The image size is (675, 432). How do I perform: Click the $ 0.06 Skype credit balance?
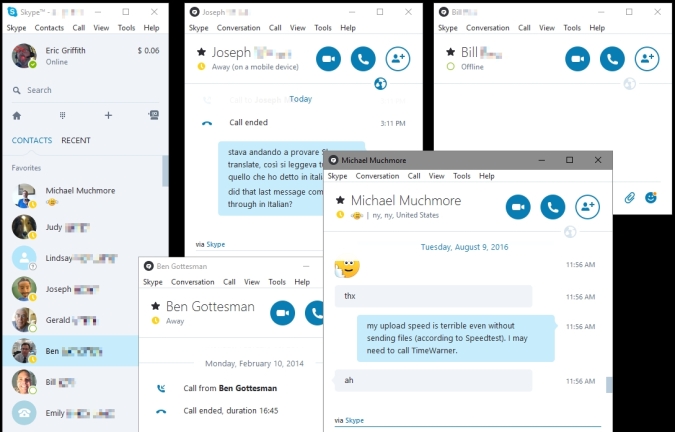coord(149,51)
